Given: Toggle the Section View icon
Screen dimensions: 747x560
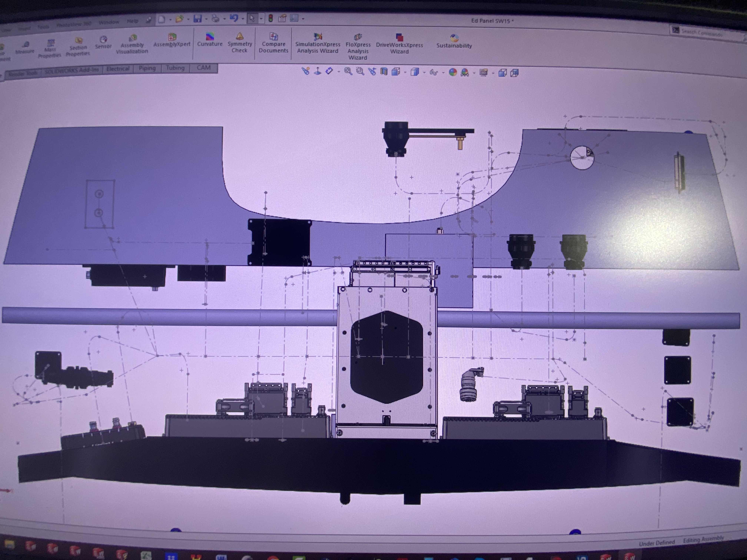Looking at the screenshot, I should [x=384, y=71].
